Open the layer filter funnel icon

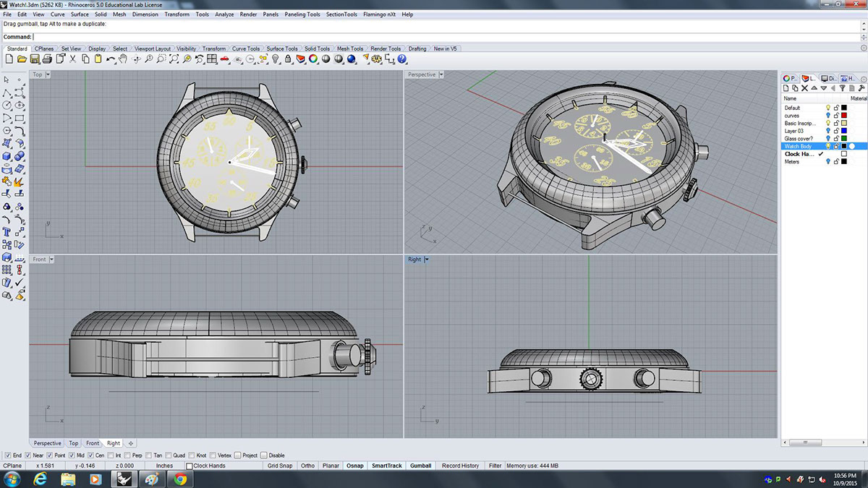coord(841,88)
